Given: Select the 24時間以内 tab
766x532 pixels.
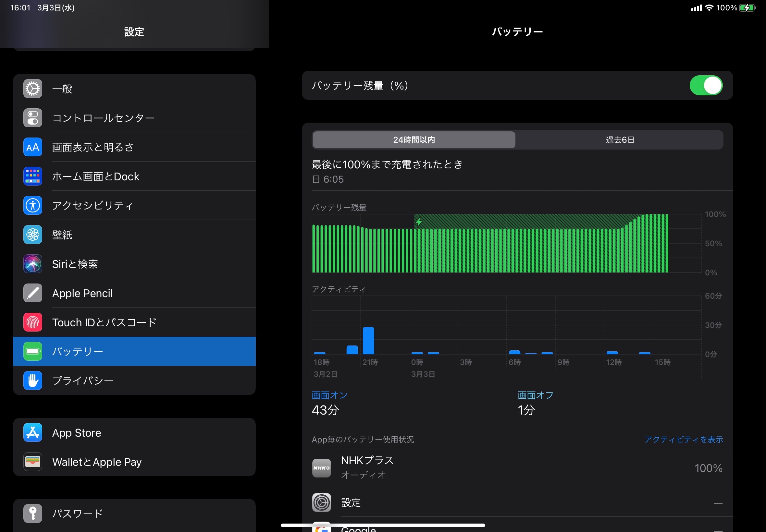Looking at the screenshot, I should click(x=414, y=140).
